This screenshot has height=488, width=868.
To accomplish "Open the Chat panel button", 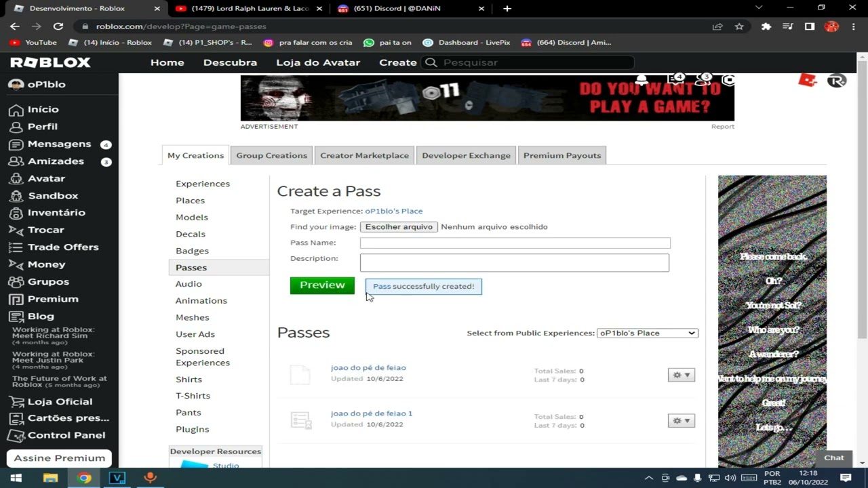I will click(x=834, y=457).
